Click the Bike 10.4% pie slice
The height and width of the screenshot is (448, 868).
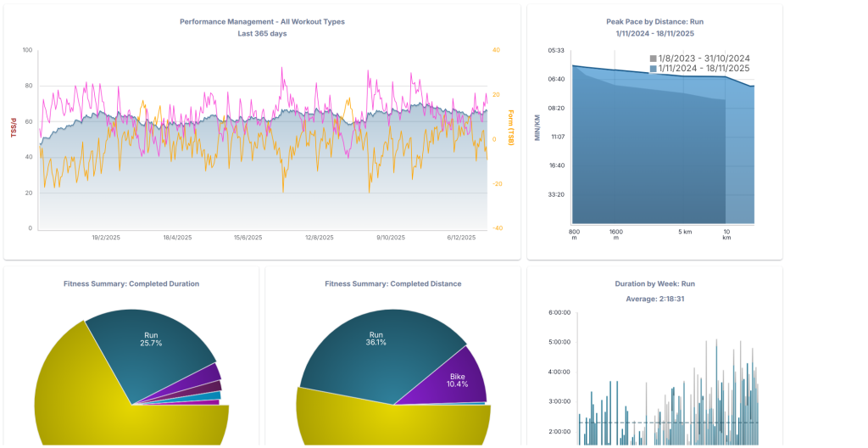[x=459, y=378]
